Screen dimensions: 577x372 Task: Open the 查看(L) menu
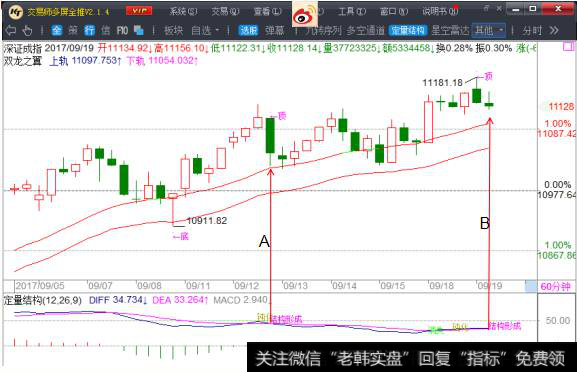268,11
